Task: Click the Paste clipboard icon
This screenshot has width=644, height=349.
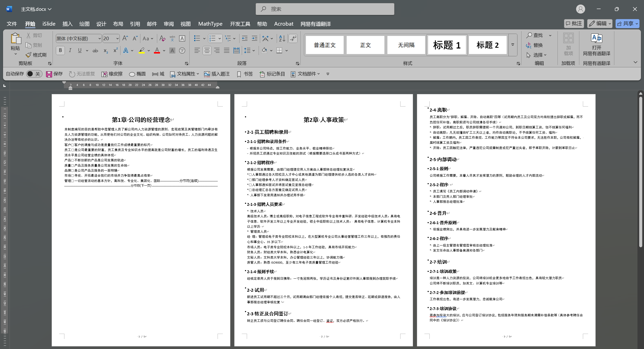Action: [x=15, y=38]
